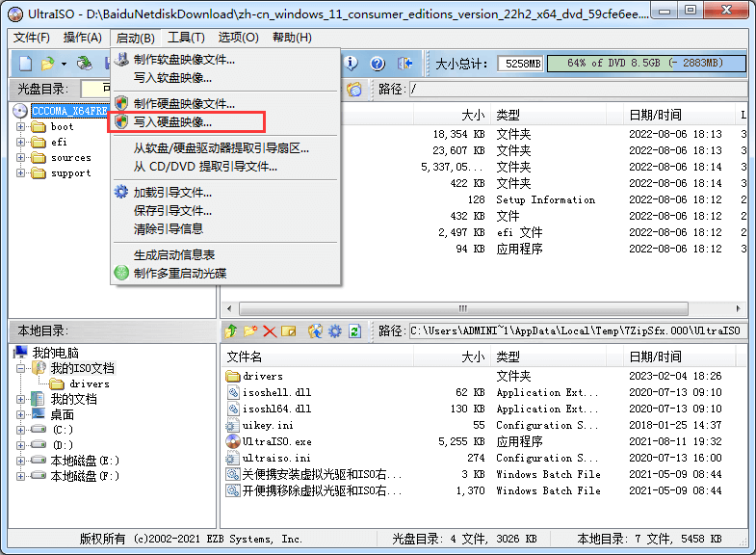Click the blue Help question mark icon
The width and height of the screenshot is (756, 555).
[x=378, y=64]
